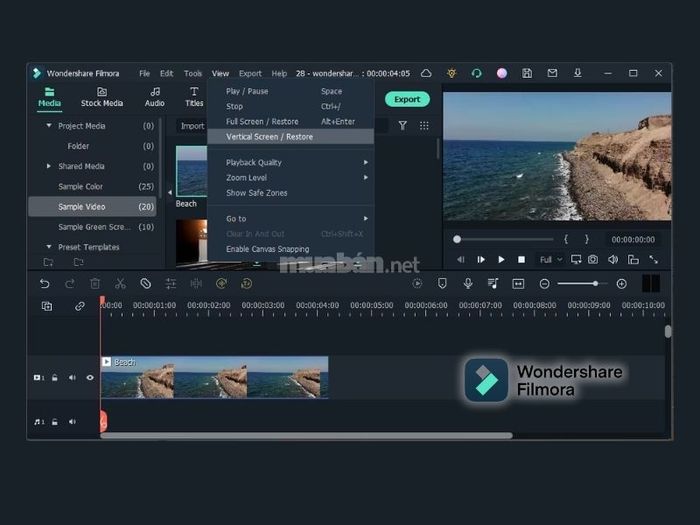Expand the Zoom Level submenu
Screen dimensions: 700x525
point(291,178)
